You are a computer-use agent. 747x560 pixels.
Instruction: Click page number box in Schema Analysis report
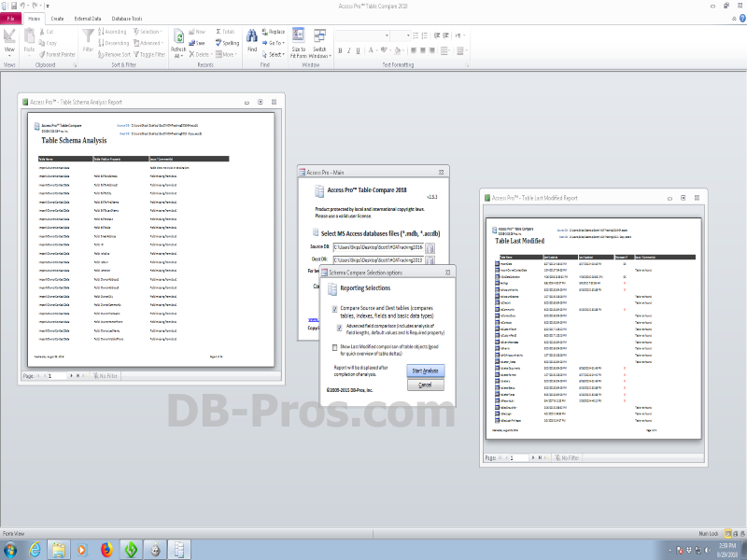click(57, 376)
